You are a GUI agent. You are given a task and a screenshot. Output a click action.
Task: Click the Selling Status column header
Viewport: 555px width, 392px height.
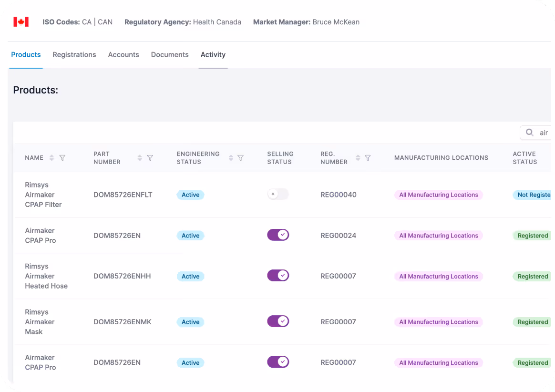pyautogui.click(x=280, y=158)
